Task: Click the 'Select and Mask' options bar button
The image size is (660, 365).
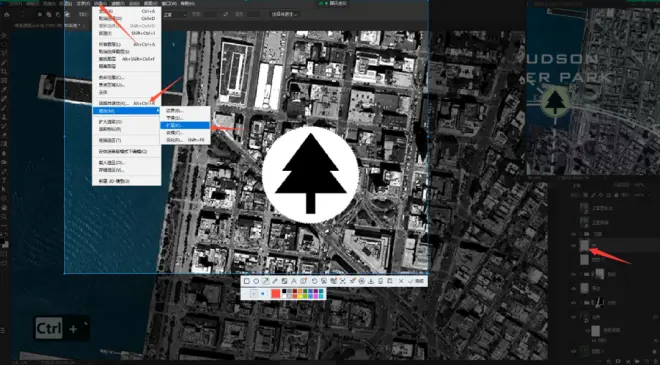Action: pos(285,14)
